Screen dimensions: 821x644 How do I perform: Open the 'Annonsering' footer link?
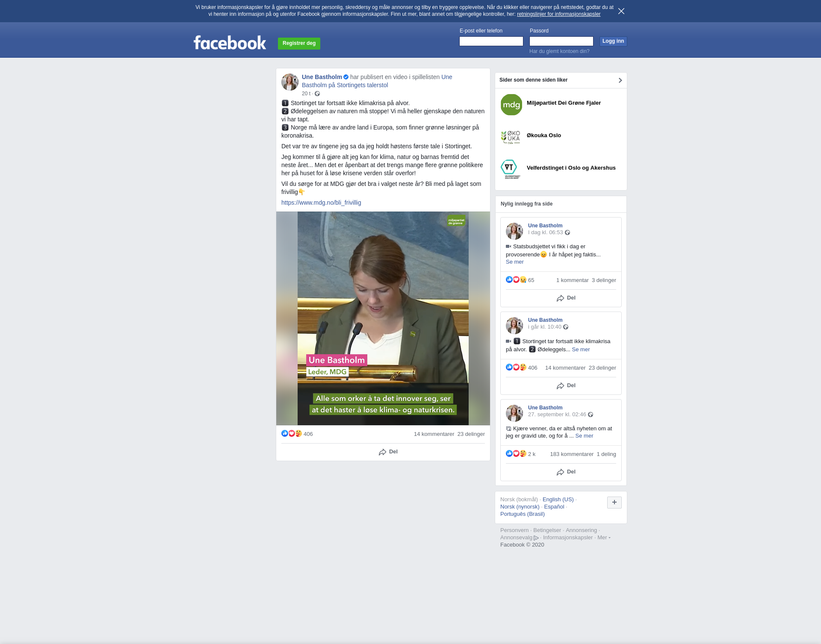[581, 530]
